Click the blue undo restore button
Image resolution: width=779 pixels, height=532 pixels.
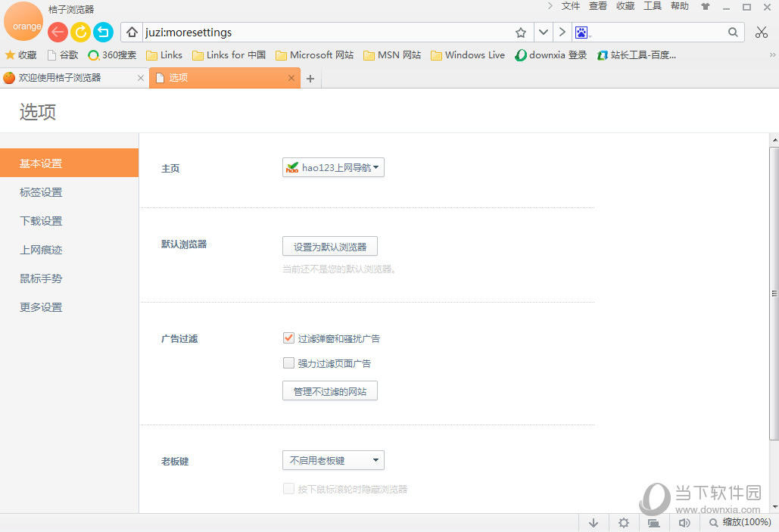[x=103, y=32]
